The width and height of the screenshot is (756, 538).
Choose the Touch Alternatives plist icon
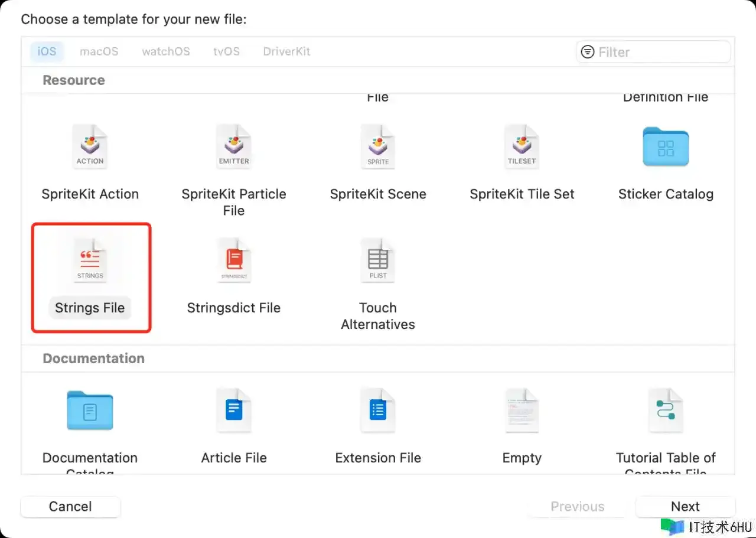pos(378,261)
